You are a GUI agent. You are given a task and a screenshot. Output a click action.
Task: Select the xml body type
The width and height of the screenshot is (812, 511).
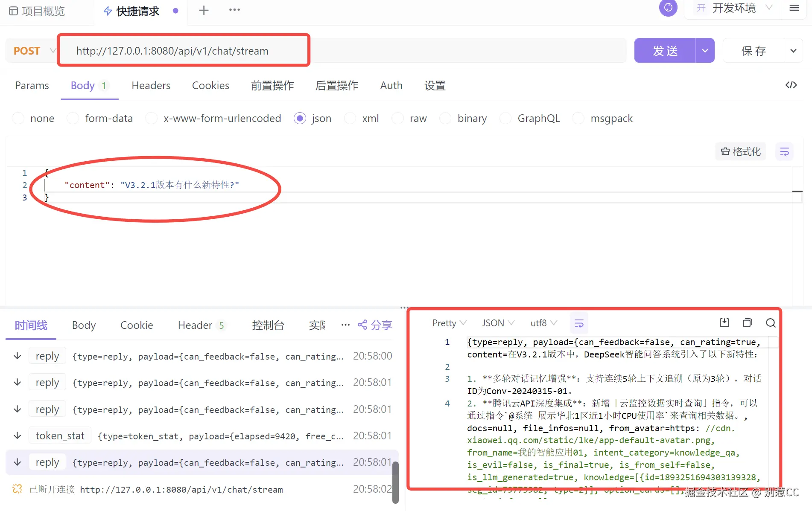[x=350, y=118]
